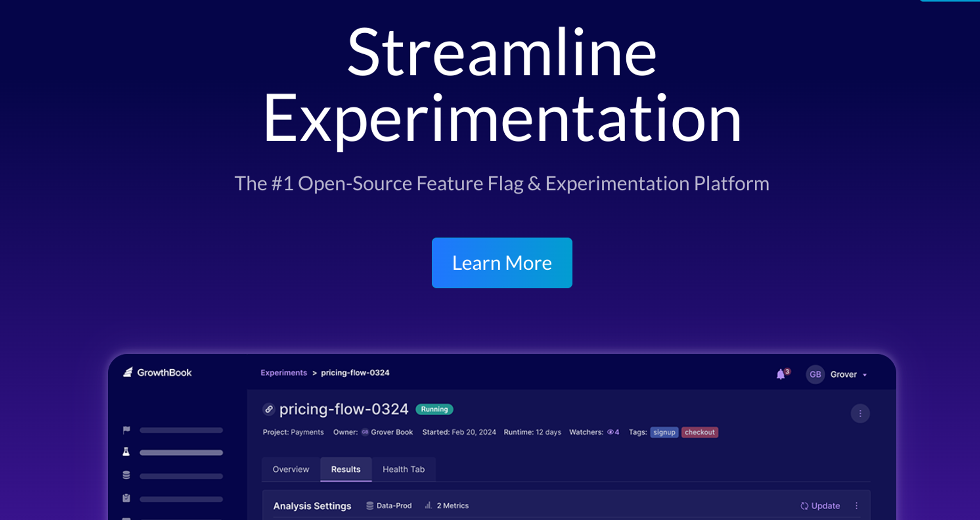Expand the Grover account dropdown arrow

[x=865, y=375]
